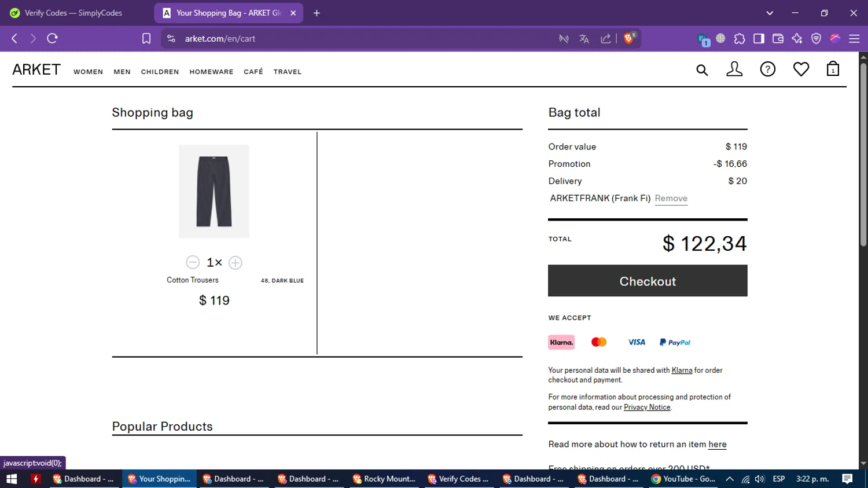
Task: Increase Cotton Trousers quantity with plus
Action: coord(235,262)
